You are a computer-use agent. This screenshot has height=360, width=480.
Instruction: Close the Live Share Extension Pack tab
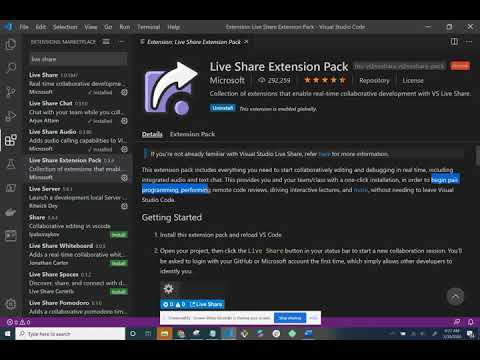246,42
